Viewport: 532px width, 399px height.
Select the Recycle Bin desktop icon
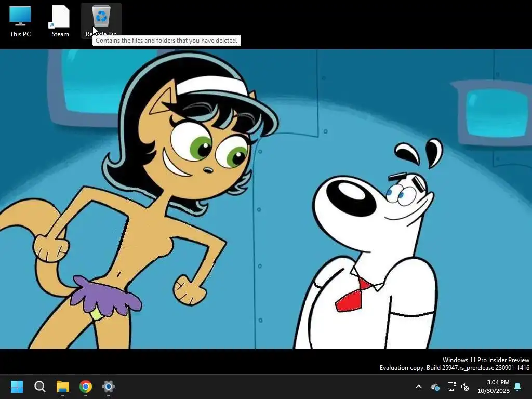point(101,20)
